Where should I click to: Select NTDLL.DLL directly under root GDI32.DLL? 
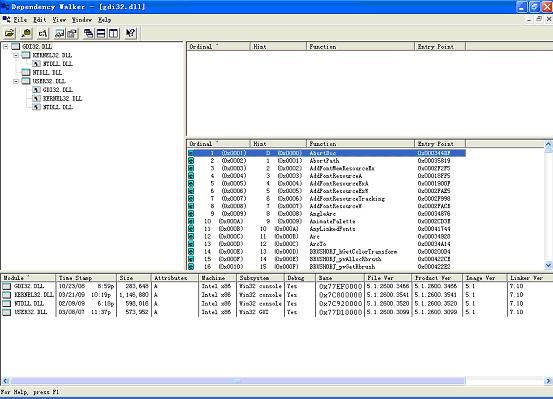click(47, 73)
